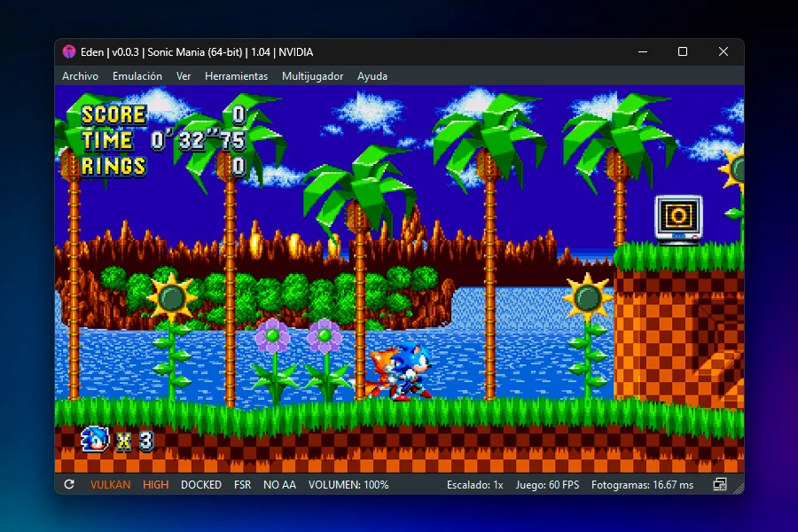Click the Sonic character sprite
This screenshot has width=798, height=532.
411,372
